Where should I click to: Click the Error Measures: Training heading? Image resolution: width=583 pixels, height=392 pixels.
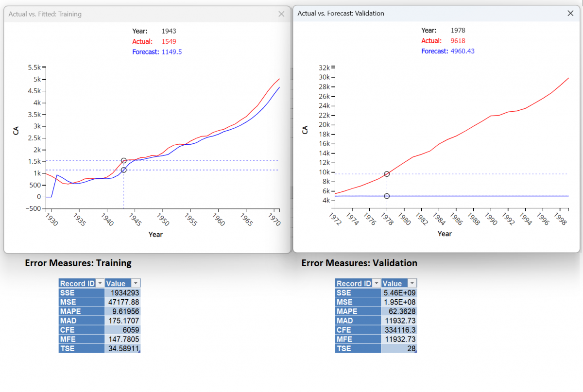coord(78,263)
